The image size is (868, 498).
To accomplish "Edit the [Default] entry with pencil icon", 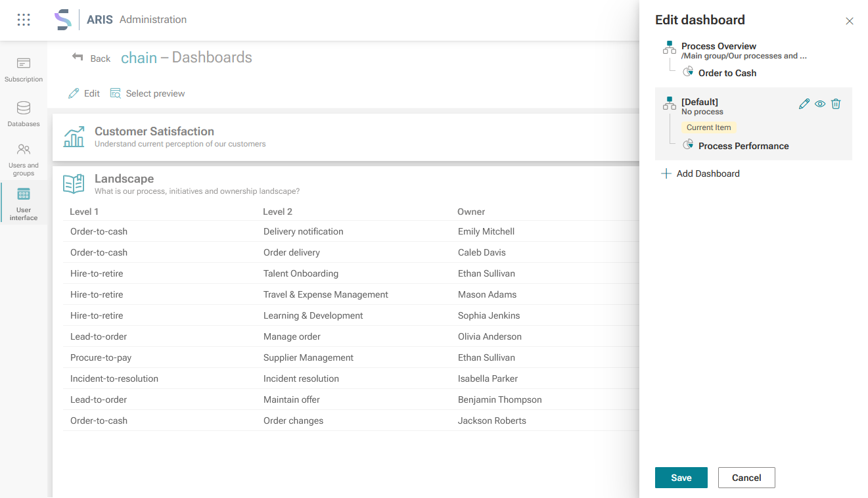I will (804, 104).
